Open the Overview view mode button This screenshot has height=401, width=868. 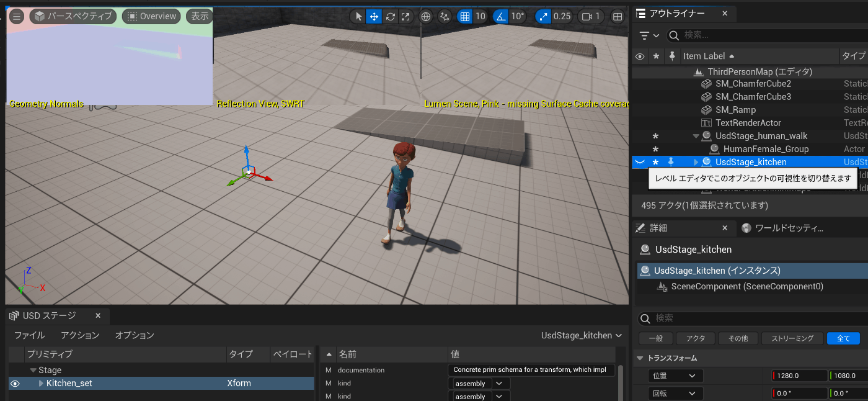point(151,17)
